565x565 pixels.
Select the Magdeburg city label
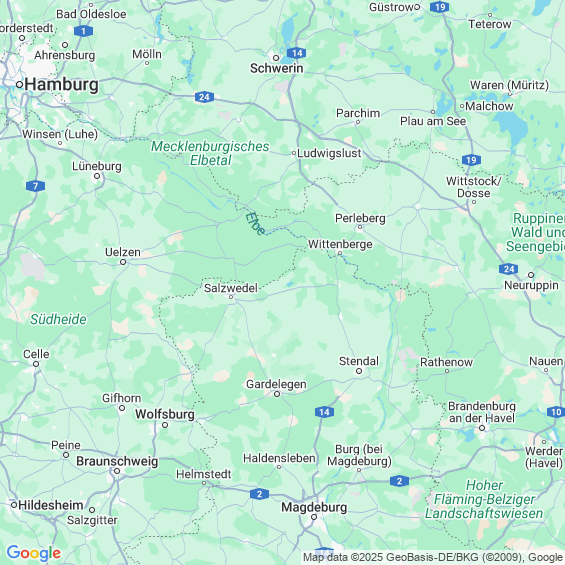pyautogui.click(x=314, y=507)
